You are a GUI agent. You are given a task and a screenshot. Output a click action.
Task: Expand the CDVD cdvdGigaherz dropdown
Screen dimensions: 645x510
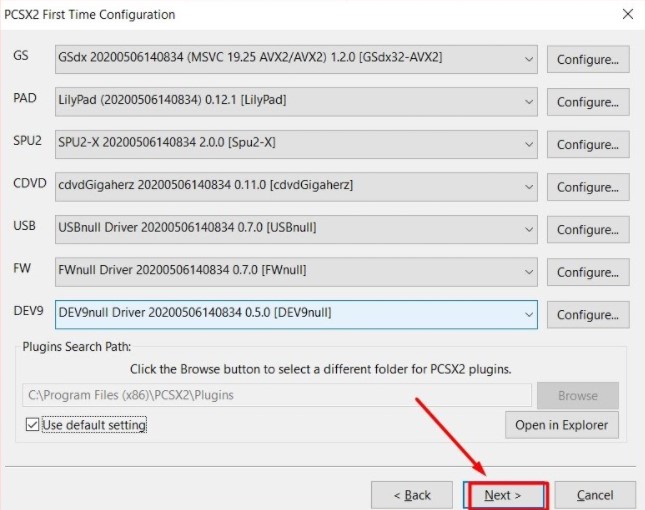click(x=296, y=186)
